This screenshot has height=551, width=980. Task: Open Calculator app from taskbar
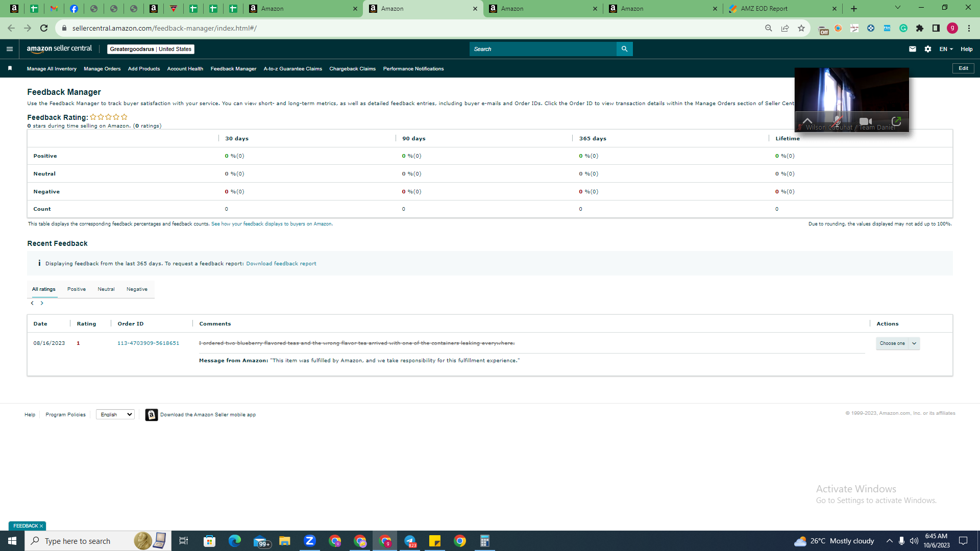pos(485,541)
